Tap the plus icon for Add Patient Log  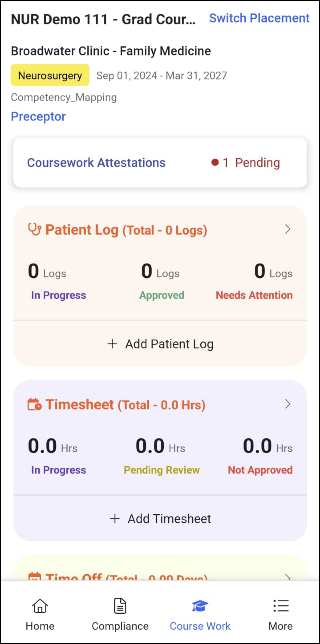112,344
